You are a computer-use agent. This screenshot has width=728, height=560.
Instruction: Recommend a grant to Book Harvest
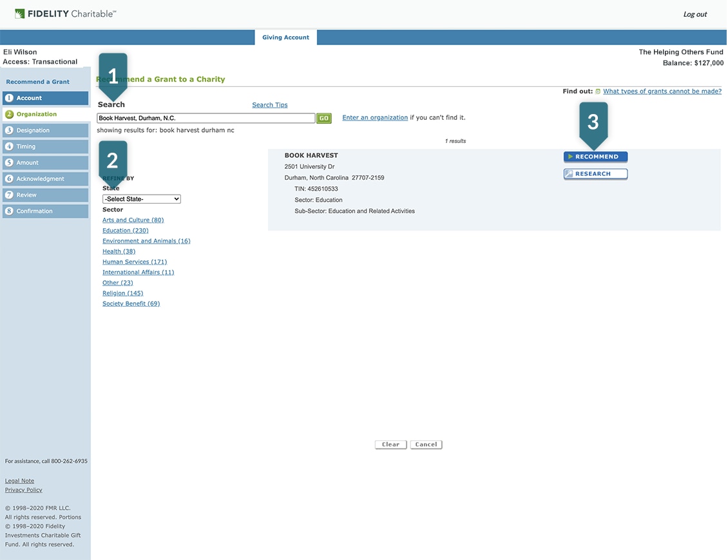coord(596,157)
